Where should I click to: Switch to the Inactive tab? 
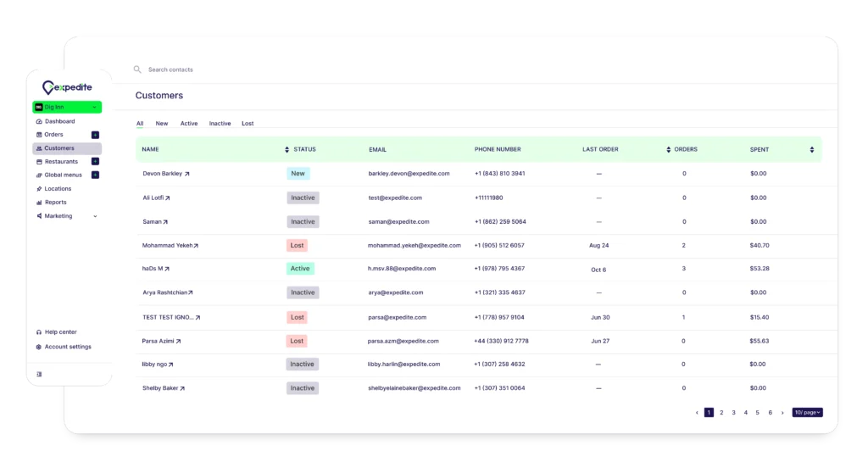coord(220,124)
